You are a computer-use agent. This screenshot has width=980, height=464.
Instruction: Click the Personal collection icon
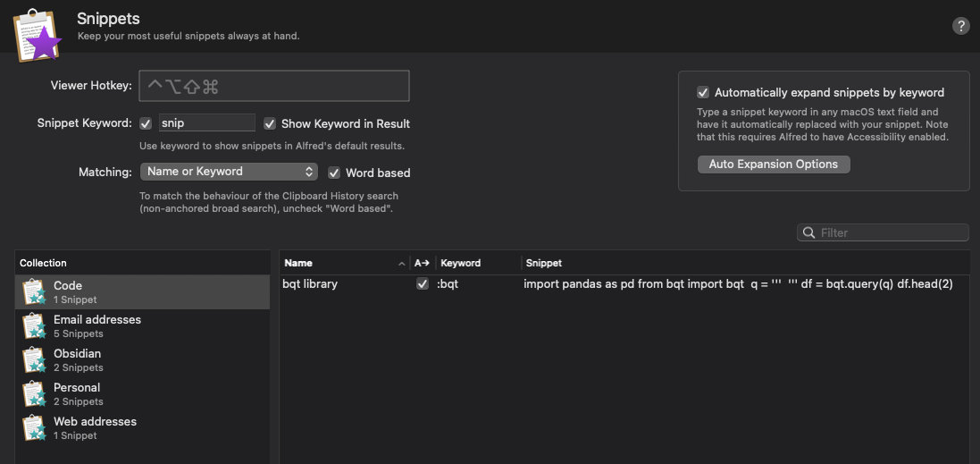click(34, 394)
